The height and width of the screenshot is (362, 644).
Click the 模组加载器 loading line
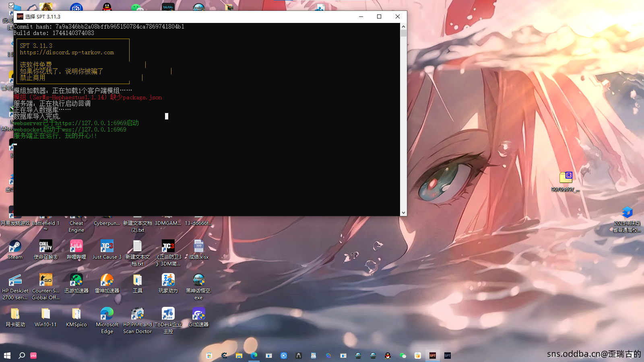73,91
